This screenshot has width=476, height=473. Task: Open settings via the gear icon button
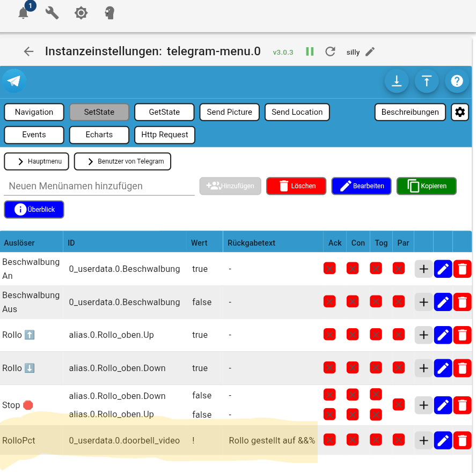460,112
